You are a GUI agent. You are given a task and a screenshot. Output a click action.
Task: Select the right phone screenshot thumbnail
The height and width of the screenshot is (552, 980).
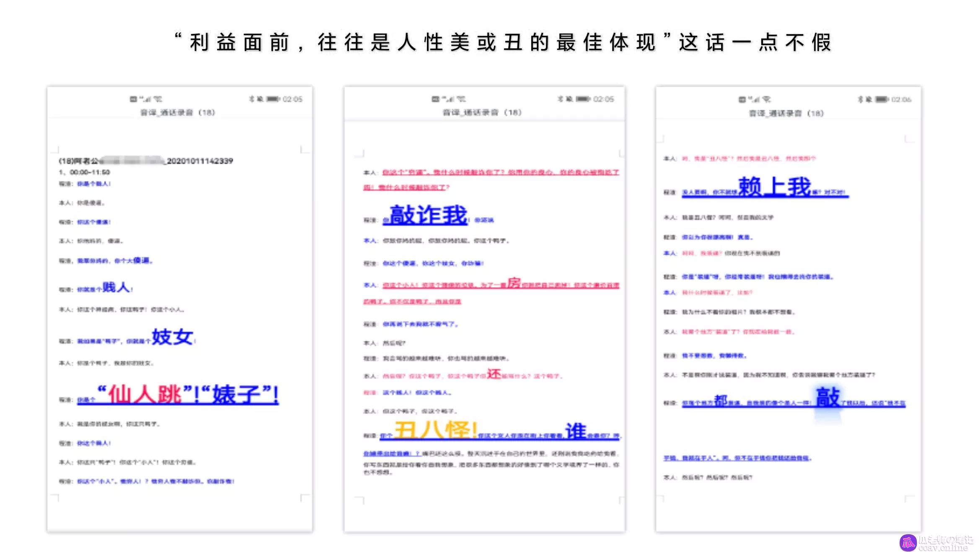[789, 309]
